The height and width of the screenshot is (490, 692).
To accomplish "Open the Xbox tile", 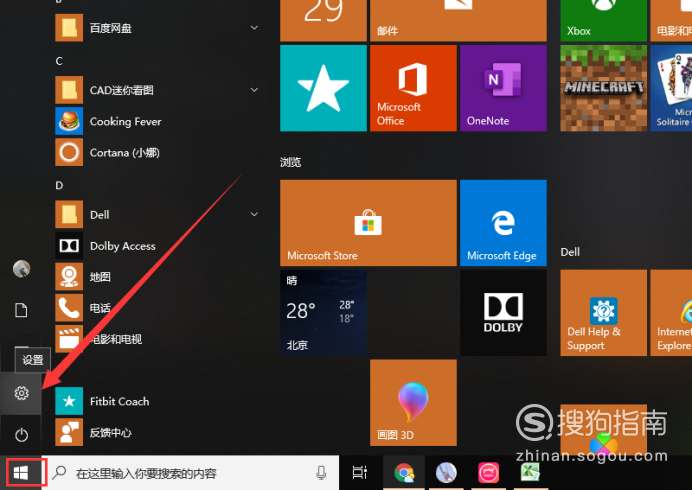I will 603,20.
